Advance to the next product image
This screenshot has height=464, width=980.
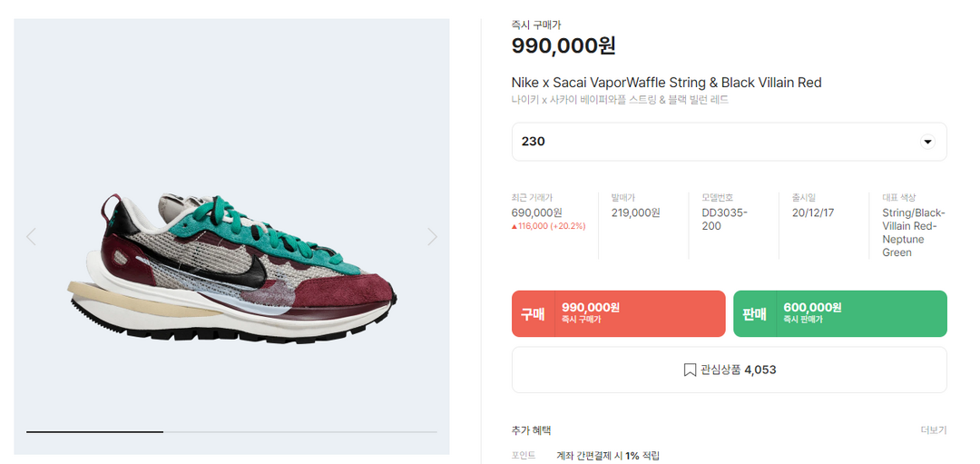coord(432,237)
